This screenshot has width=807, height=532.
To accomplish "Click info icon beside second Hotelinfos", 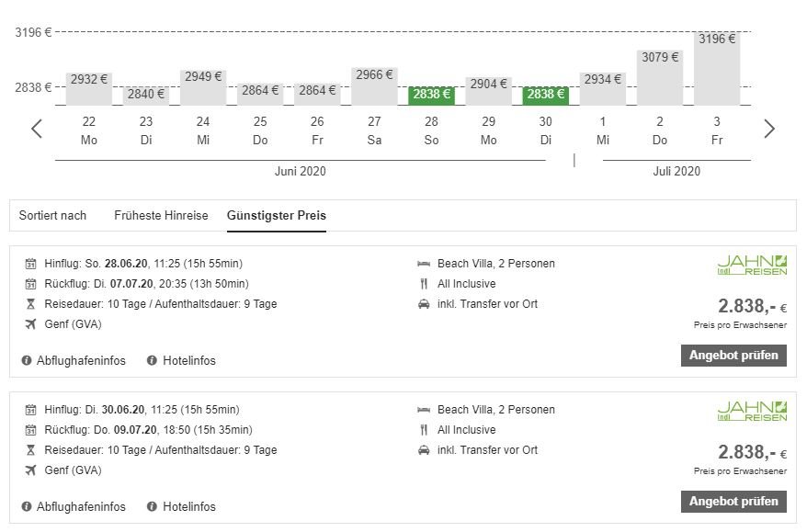I will [152, 506].
